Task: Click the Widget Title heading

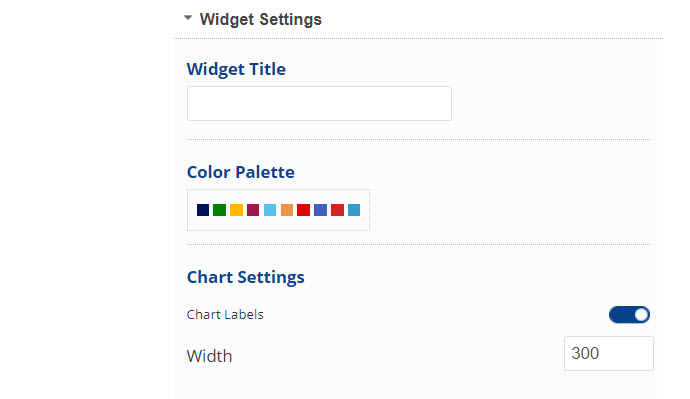Action: 236,70
